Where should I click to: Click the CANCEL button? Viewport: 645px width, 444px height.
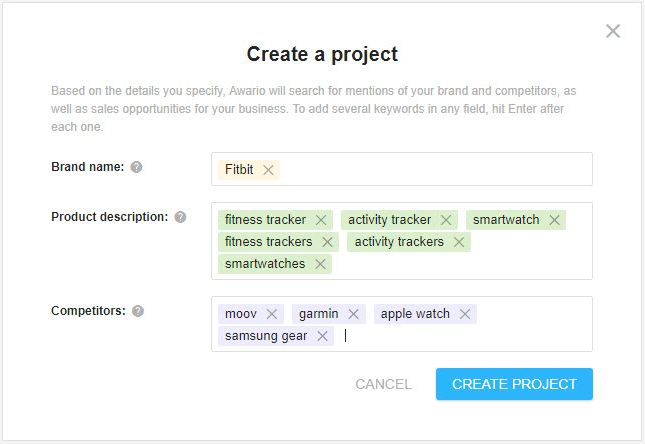click(x=383, y=384)
